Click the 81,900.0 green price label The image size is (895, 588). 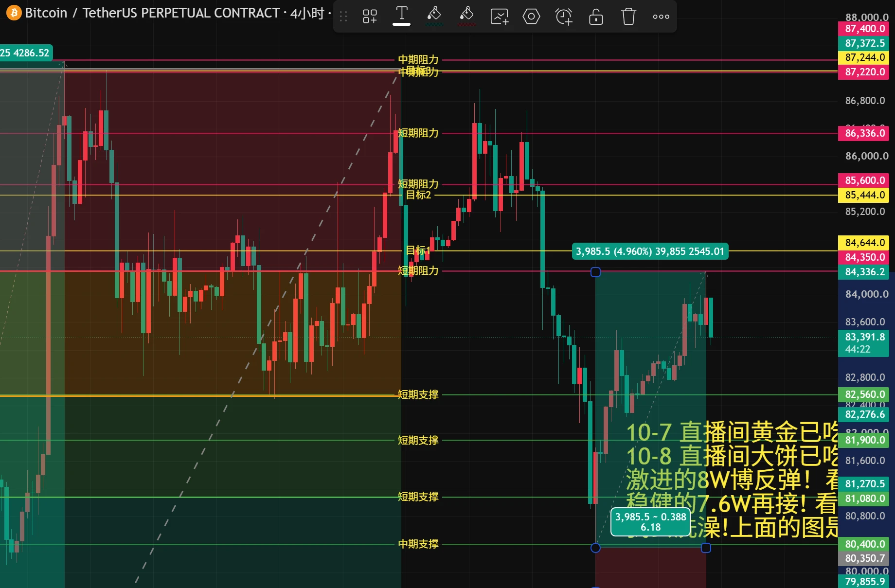pos(864,440)
